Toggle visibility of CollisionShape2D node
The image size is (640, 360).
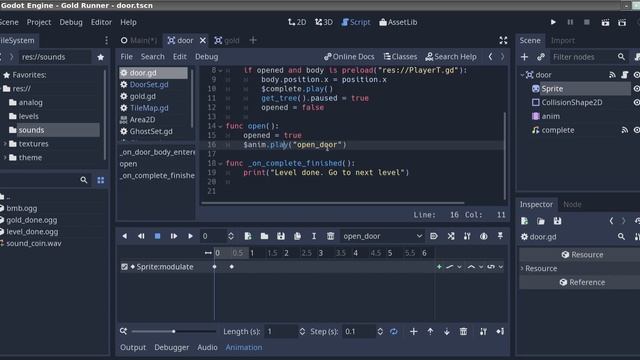click(x=636, y=102)
